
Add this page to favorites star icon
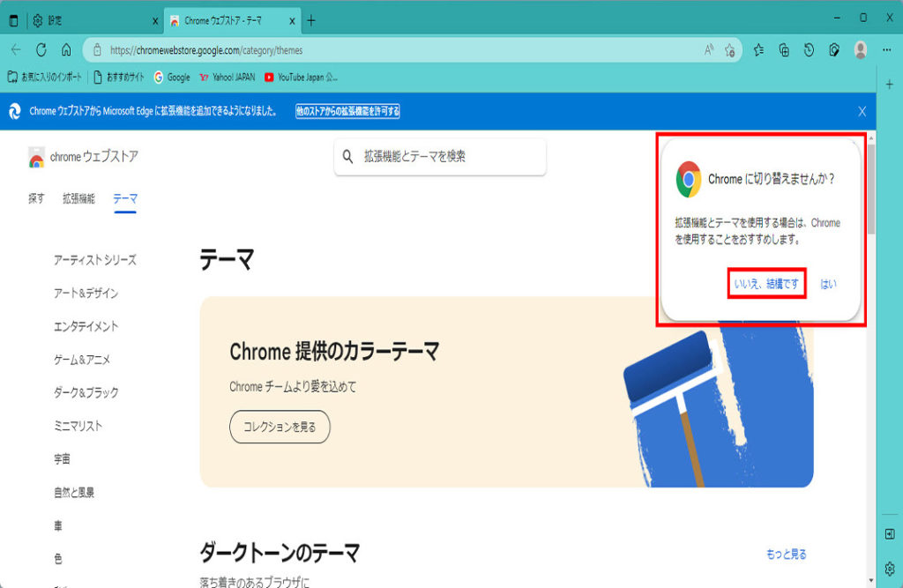click(730, 50)
